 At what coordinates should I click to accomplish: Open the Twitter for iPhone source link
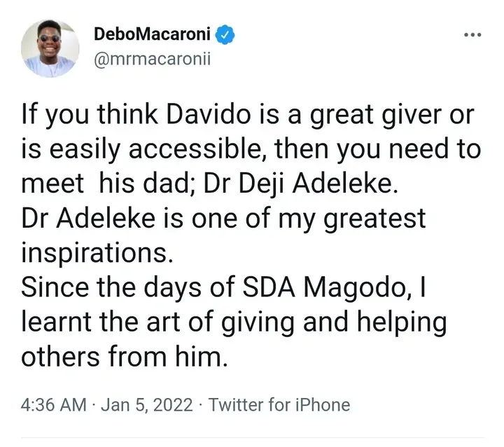coord(279,404)
